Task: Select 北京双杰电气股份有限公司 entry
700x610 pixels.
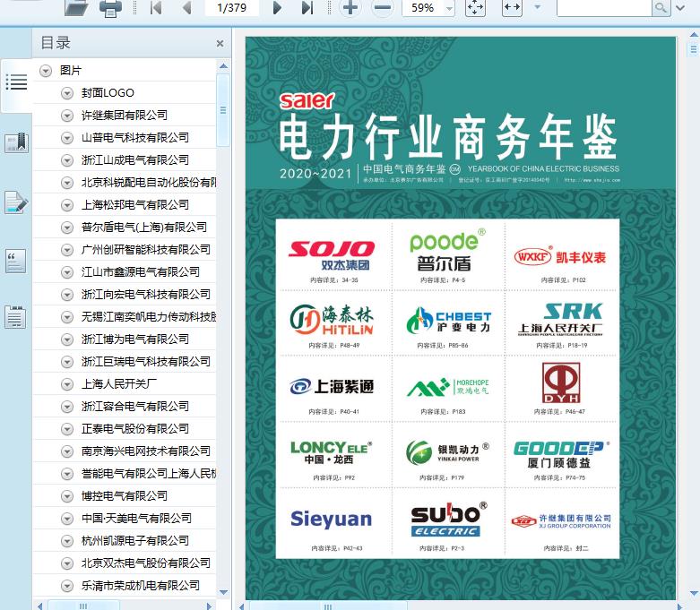Action: pos(145,563)
